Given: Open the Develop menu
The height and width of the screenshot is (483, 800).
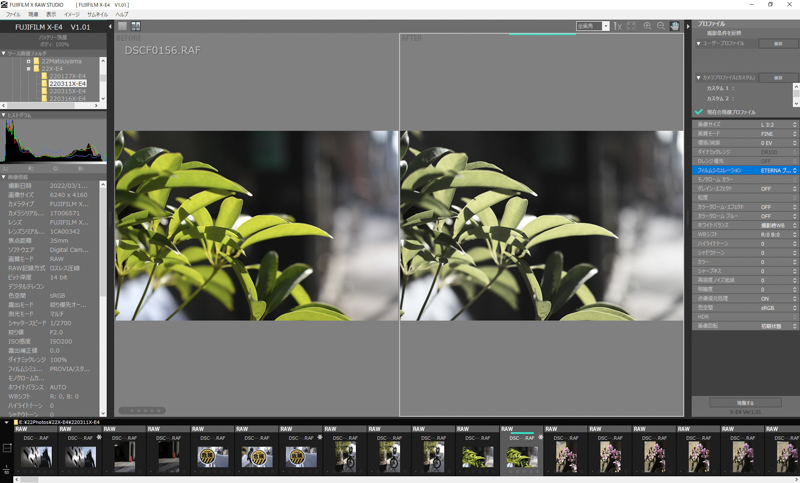Looking at the screenshot, I should pos(33,14).
